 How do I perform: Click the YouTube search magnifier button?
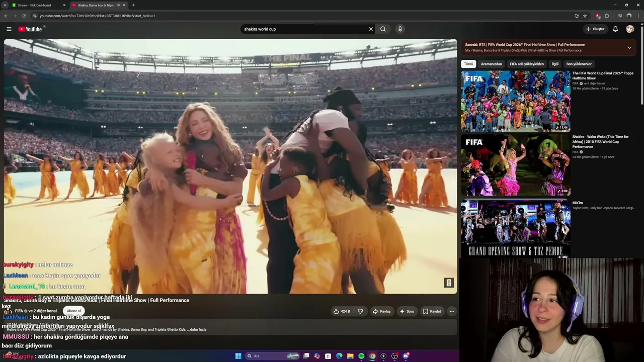[x=383, y=29]
